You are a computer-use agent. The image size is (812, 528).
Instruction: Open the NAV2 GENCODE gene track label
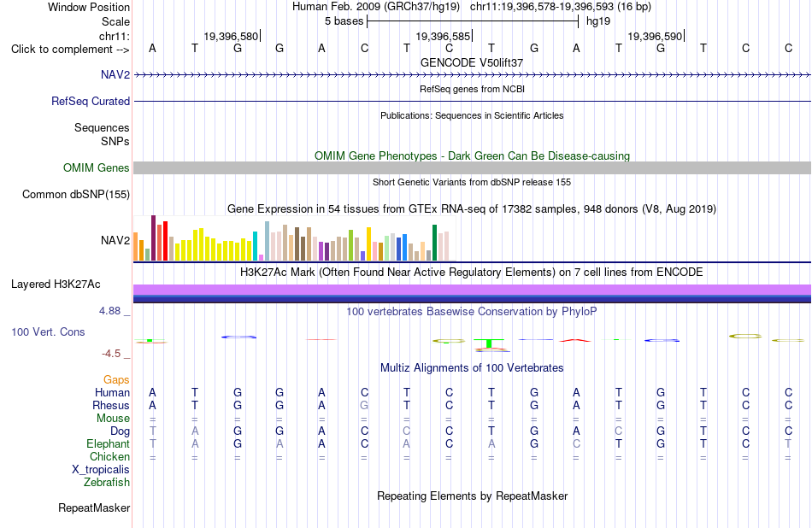tap(115, 74)
